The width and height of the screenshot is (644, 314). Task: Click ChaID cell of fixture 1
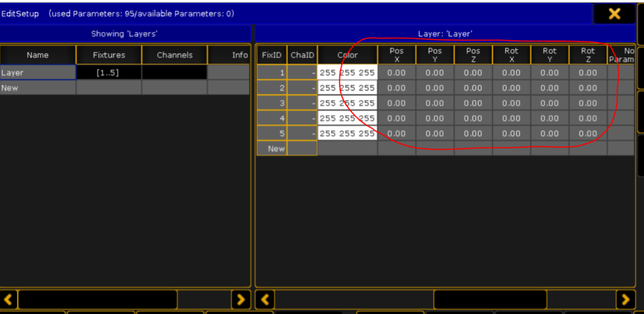[303, 73]
